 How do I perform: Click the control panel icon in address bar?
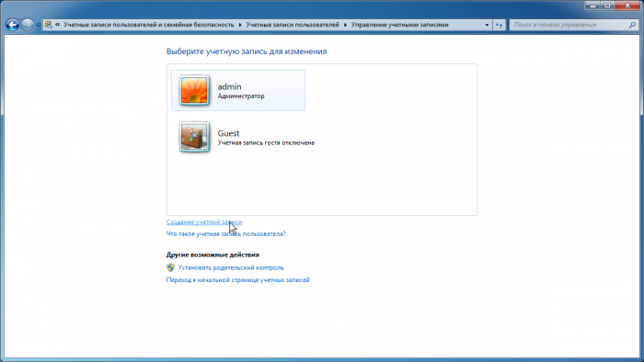(48, 25)
